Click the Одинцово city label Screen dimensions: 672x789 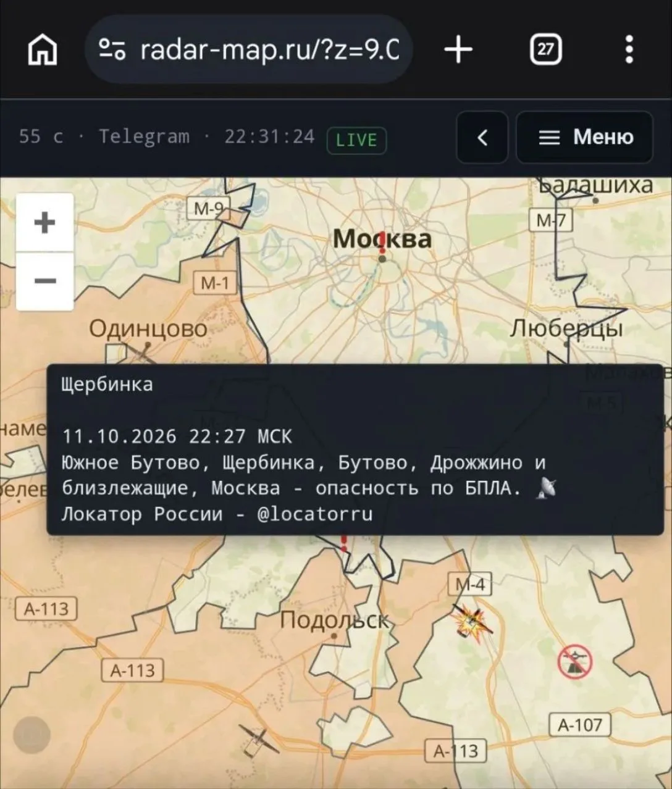(x=148, y=328)
